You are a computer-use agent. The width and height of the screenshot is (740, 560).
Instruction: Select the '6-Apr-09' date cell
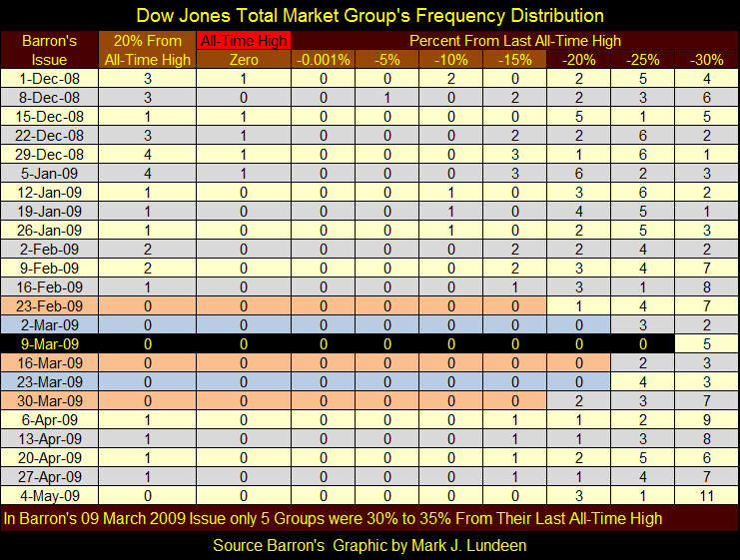(50, 420)
